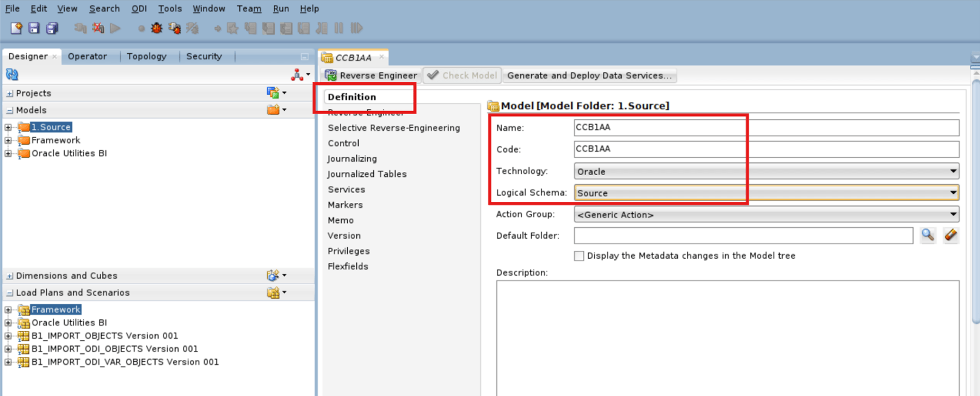Click the B1_IMPORT_ODI_VAR_OBJECTS scenario icon
Image resolution: width=980 pixels, height=396 pixels.
point(23,362)
